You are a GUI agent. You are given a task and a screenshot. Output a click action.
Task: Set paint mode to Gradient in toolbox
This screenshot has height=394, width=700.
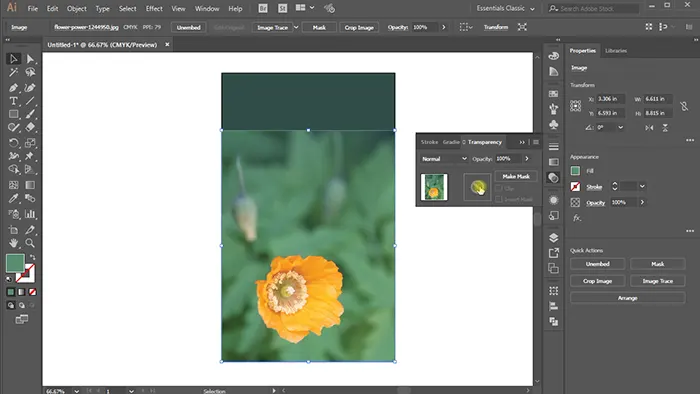(21, 292)
